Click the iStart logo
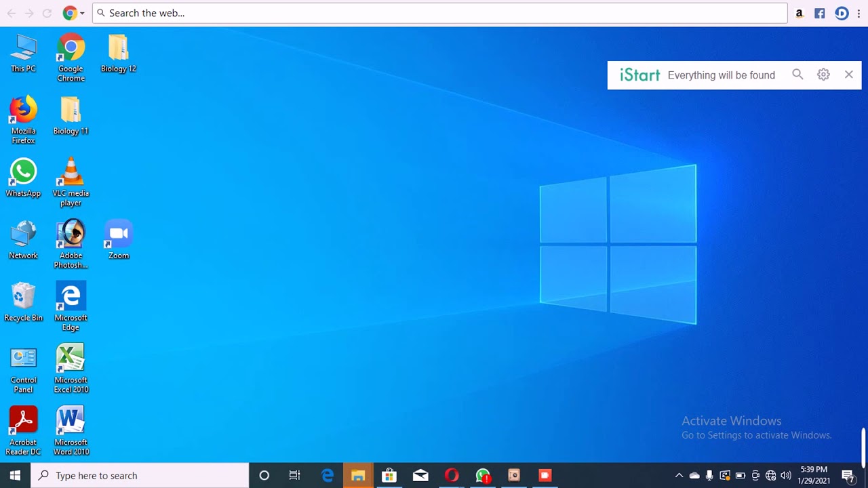 (x=639, y=75)
